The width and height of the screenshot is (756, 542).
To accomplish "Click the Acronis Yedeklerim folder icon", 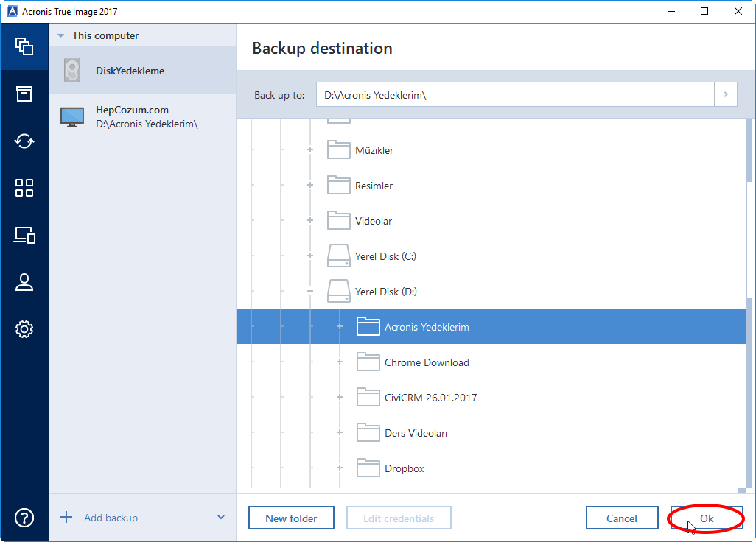I will point(368,326).
